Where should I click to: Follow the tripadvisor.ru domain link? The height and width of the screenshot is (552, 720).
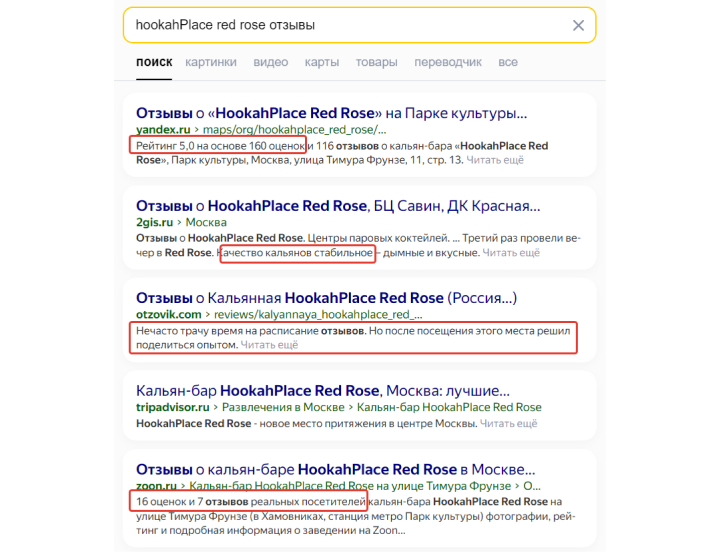pyautogui.click(x=173, y=407)
